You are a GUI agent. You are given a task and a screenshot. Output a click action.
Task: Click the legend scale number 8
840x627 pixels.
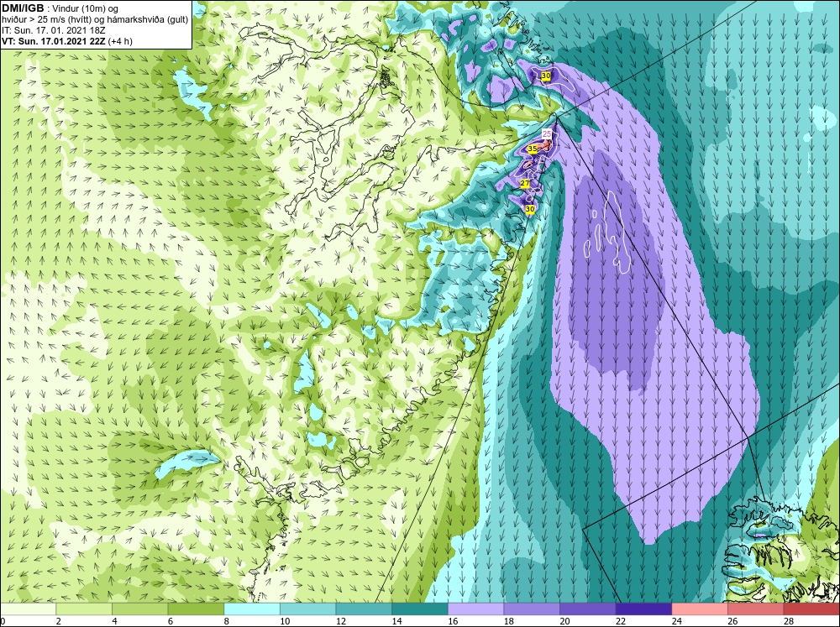[x=226, y=621]
